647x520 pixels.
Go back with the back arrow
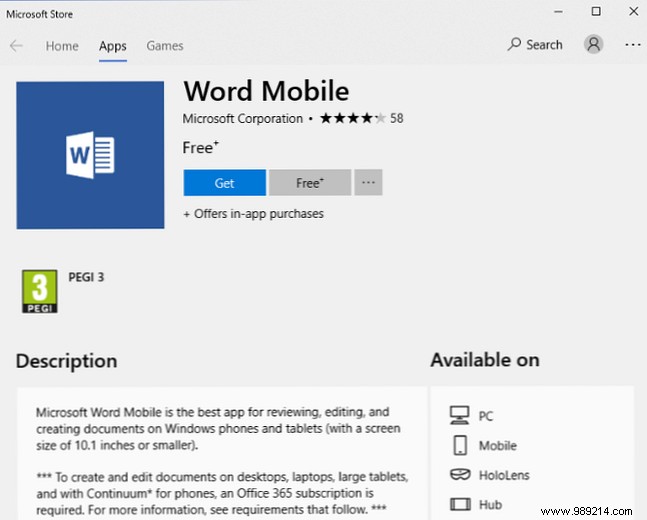16,45
